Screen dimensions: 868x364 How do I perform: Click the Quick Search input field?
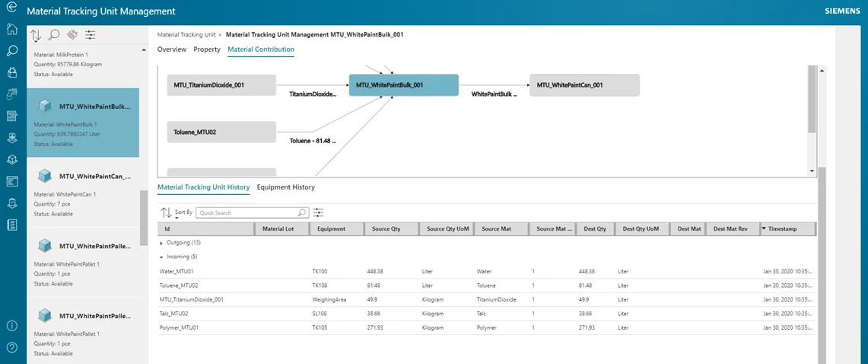247,213
